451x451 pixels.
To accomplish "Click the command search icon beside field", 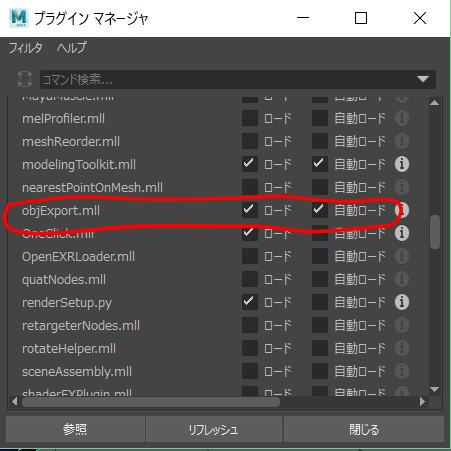I will (x=25, y=79).
